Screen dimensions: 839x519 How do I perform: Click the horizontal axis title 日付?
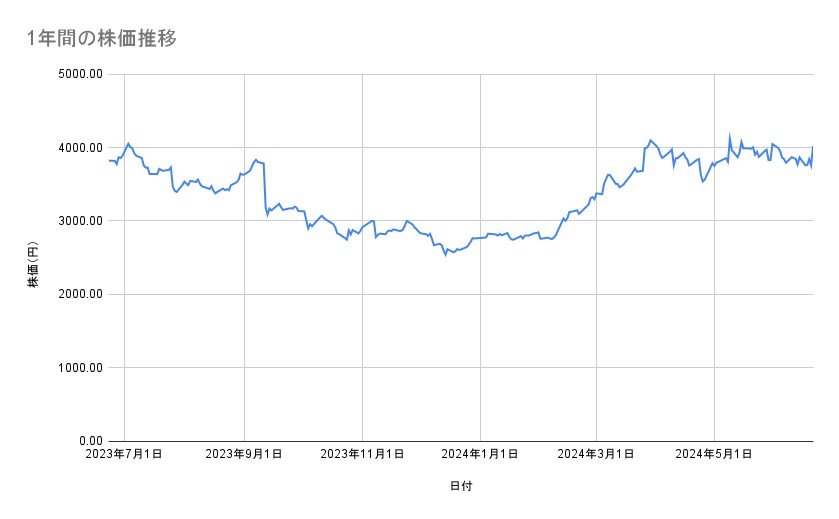click(461, 486)
